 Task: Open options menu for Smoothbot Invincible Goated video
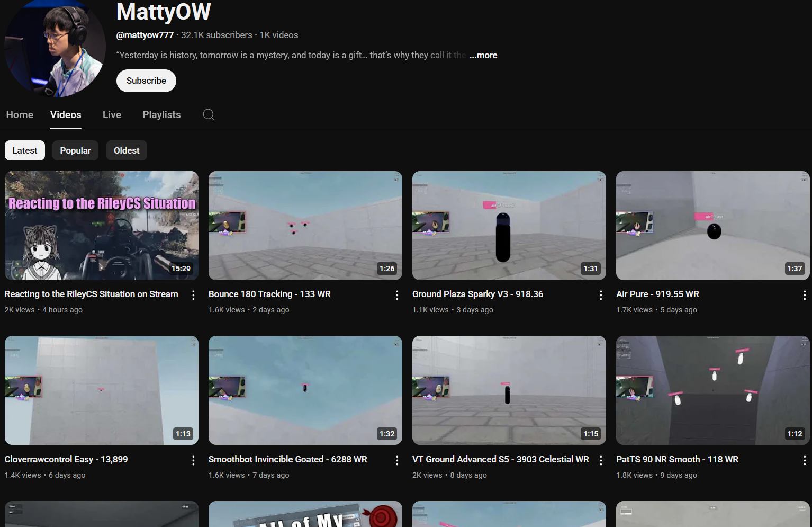click(397, 460)
